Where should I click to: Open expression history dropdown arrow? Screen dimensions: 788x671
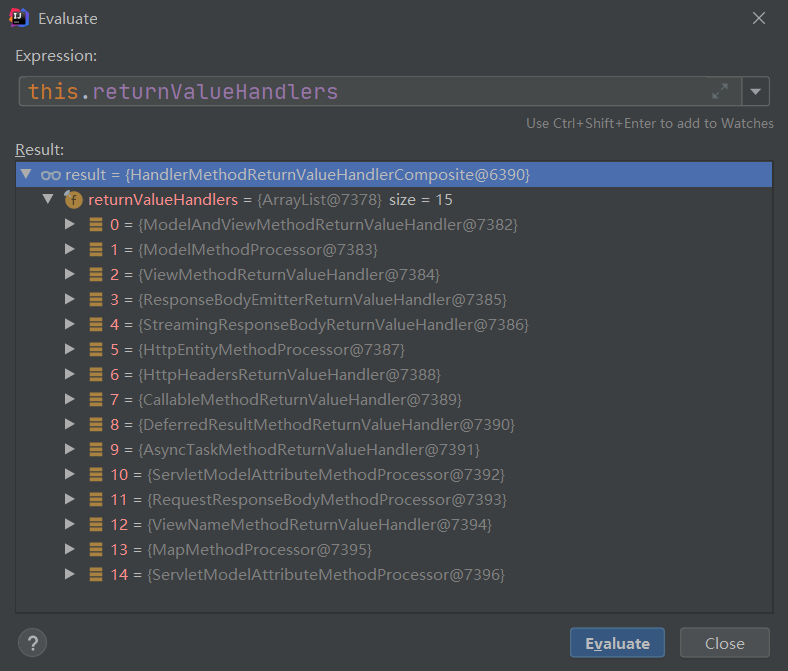point(755,91)
